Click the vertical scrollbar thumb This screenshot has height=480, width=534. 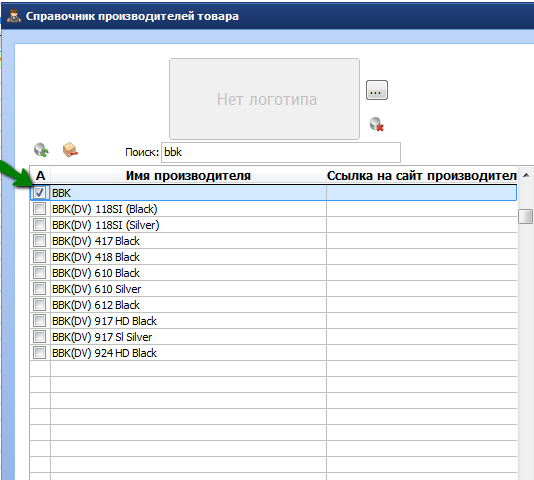point(525,216)
